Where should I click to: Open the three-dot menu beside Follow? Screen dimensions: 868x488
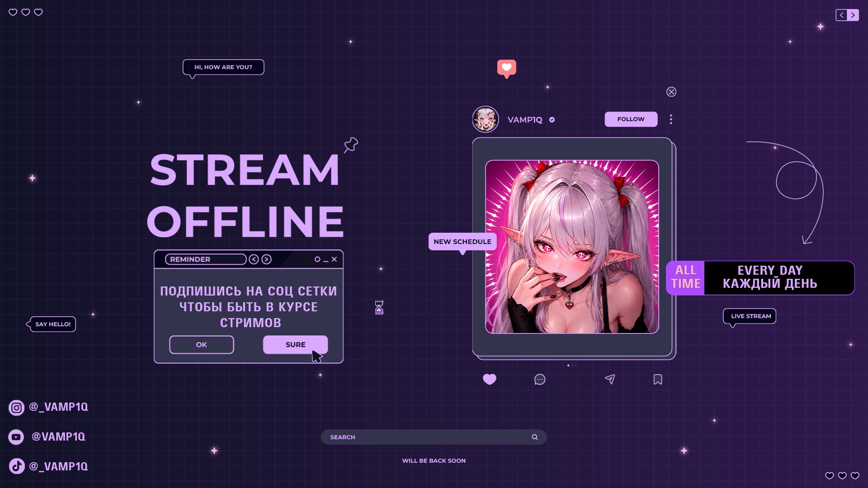click(x=671, y=119)
